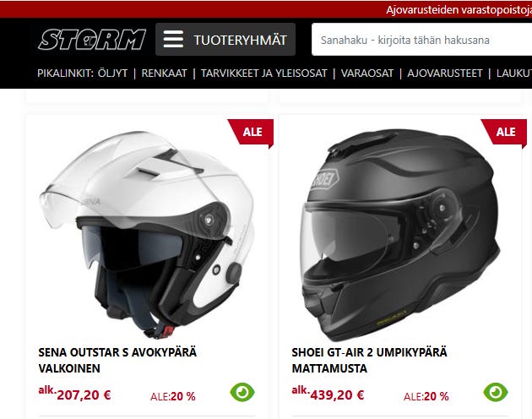Click the Ajovarusteiden varastopoistoja banner text

coord(459,10)
